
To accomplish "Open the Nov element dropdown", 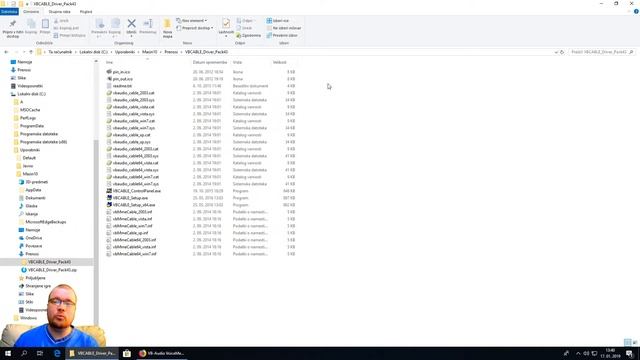I will [x=191, y=20].
